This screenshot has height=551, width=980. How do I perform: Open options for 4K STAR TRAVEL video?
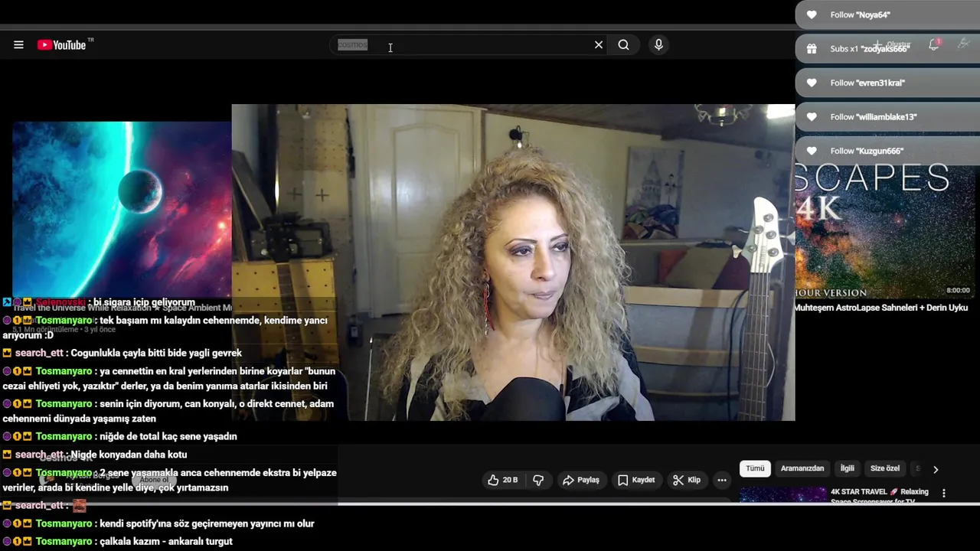click(944, 494)
